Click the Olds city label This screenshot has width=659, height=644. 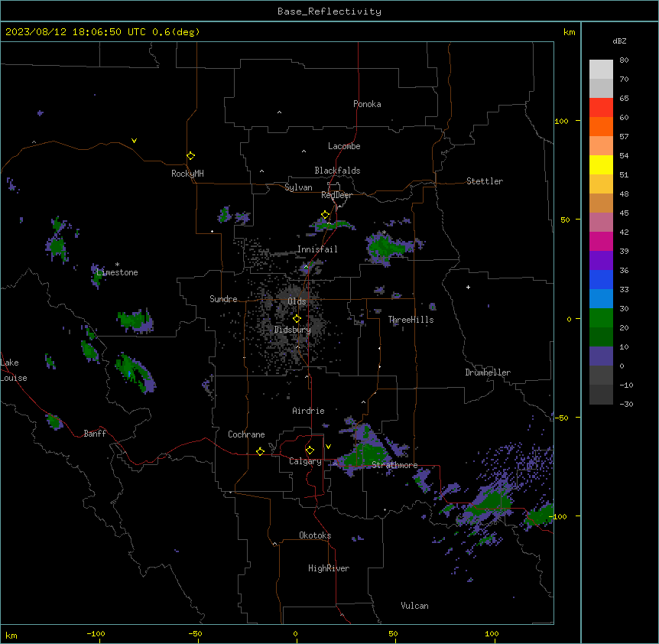(x=297, y=301)
